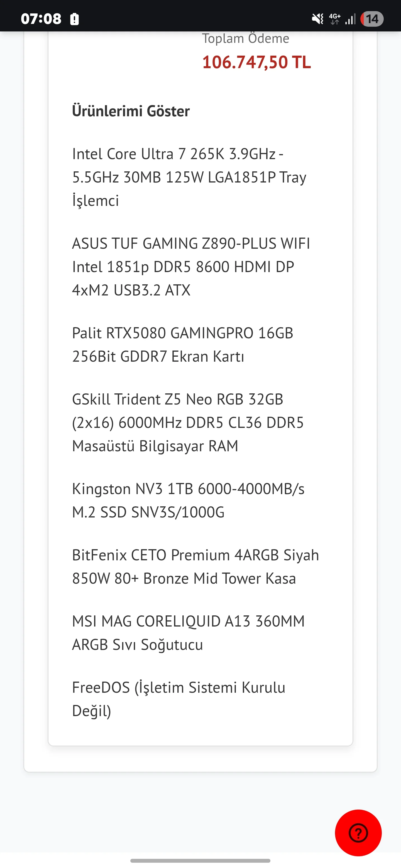401x868 pixels.
Task: Tap the signal strength bars icon
Action: coord(350,19)
